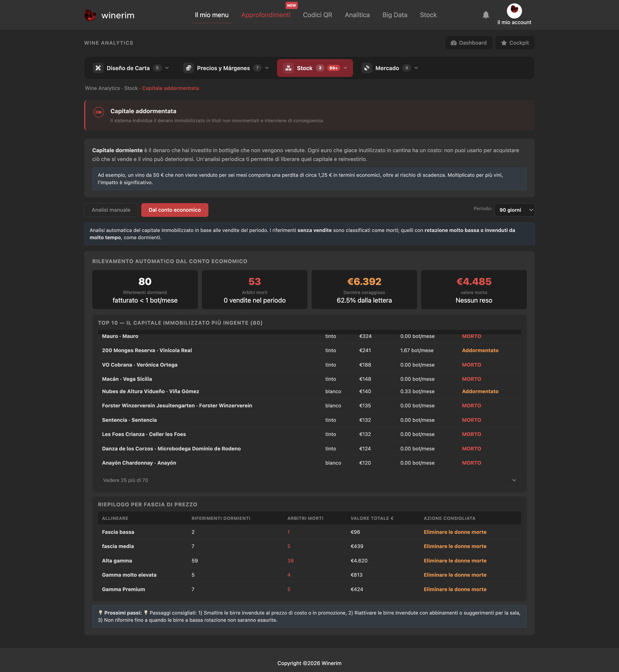Open the Periodo 90 giorni dropdown

pyautogui.click(x=514, y=210)
